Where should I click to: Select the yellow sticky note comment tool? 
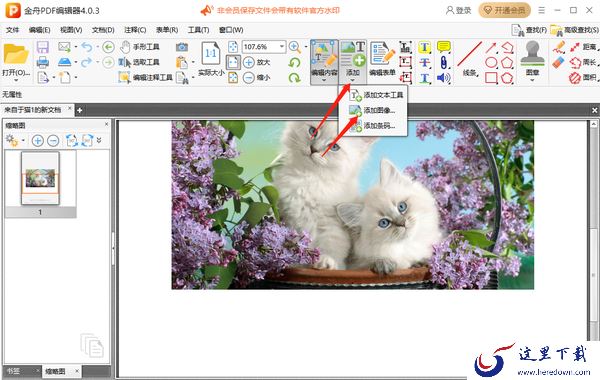[443, 47]
